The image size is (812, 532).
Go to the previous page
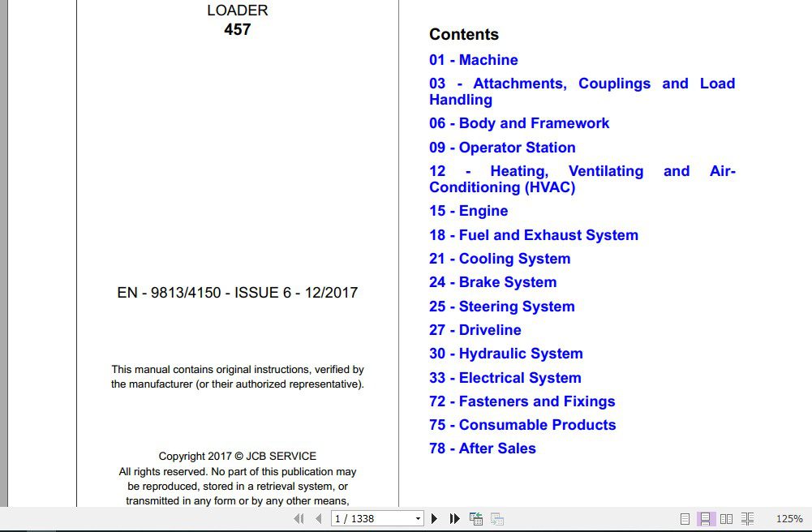[x=319, y=518]
